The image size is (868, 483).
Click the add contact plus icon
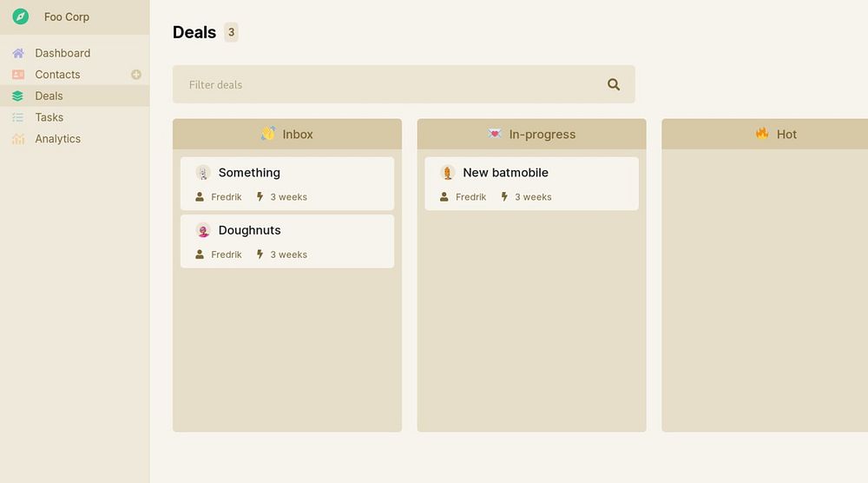(136, 75)
